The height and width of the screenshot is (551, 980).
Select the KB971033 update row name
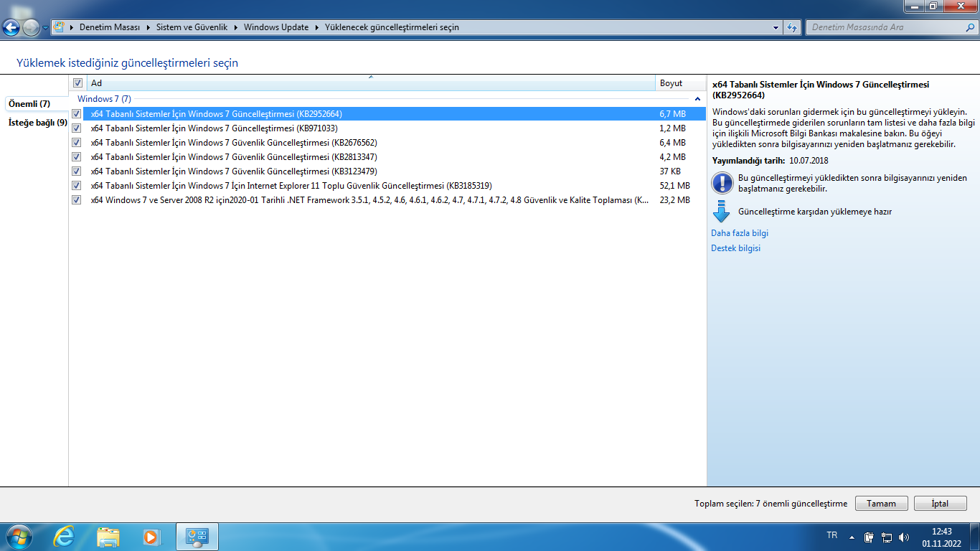pos(214,128)
